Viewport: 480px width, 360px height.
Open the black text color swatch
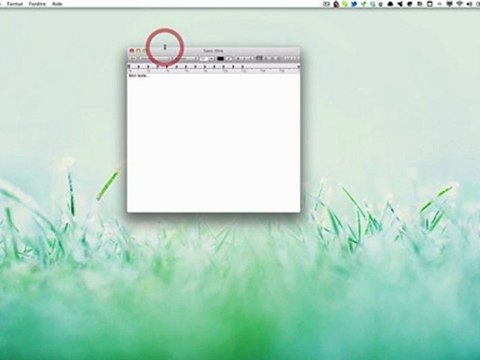(220, 58)
